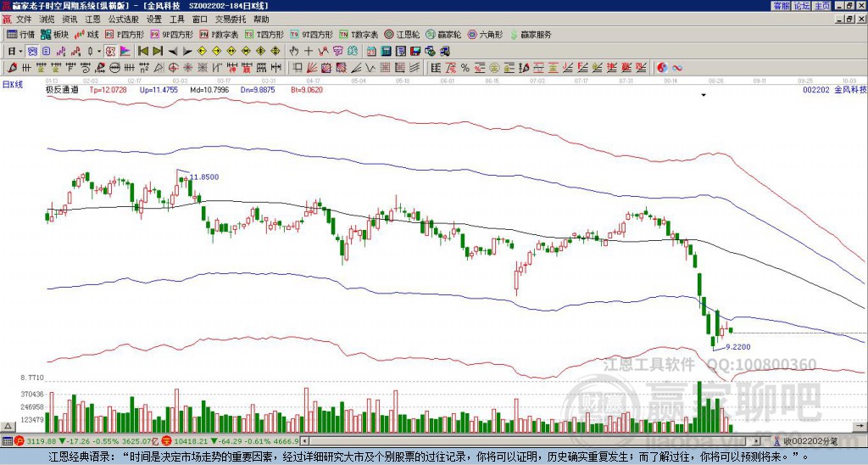Click the 002202 金风科技 stock label
868x465 pixels.
pos(834,89)
